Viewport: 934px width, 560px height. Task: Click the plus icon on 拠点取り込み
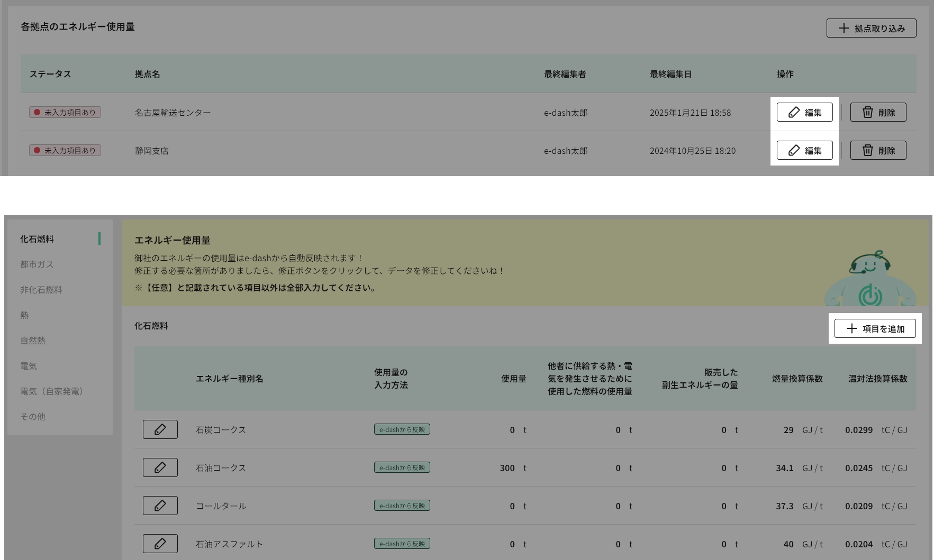pos(844,27)
